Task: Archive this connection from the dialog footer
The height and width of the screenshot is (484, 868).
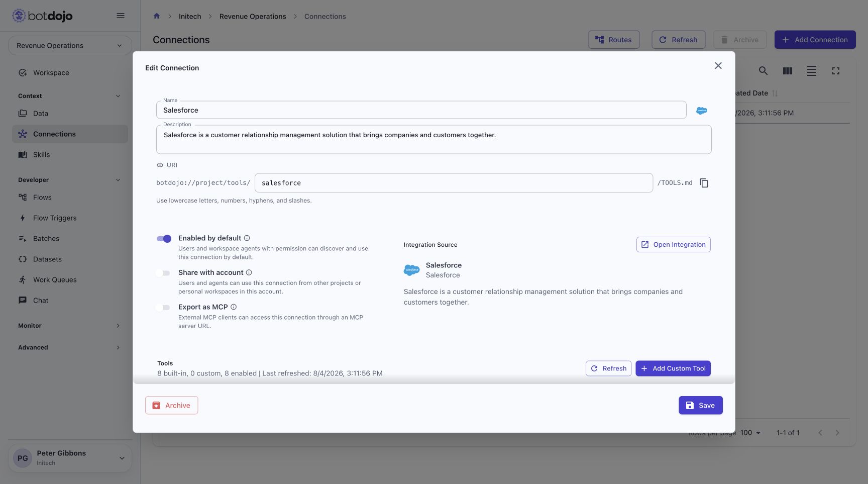Action: pos(171,406)
